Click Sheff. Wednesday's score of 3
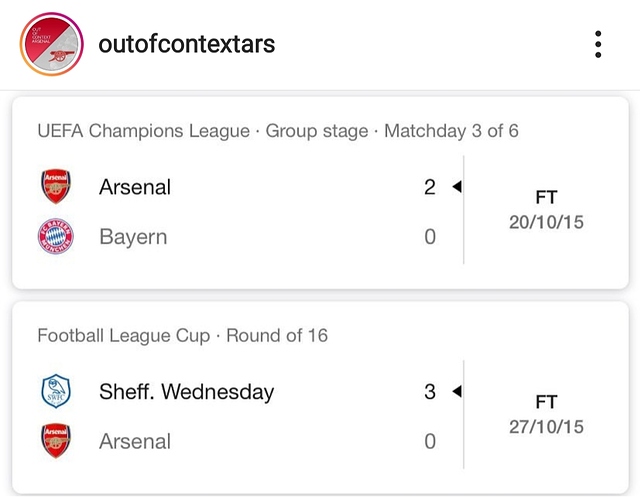The height and width of the screenshot is (500, 640). click(430, 391)
